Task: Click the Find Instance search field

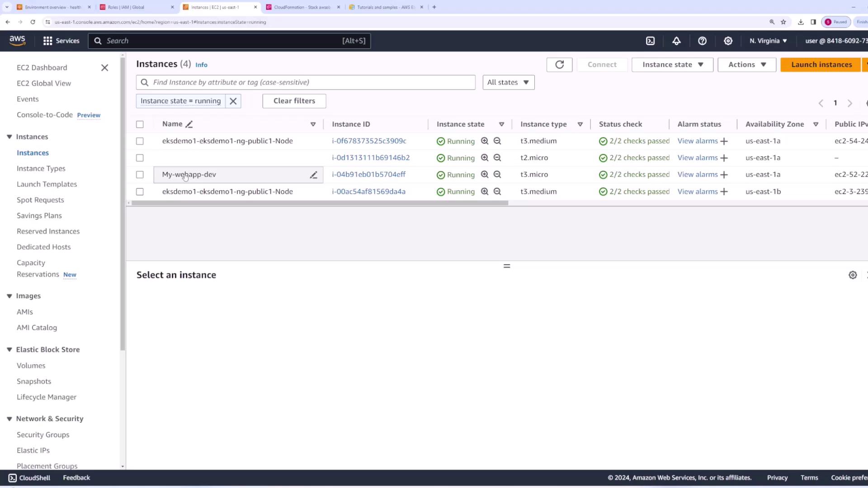Action: click(x=306, y=82)
